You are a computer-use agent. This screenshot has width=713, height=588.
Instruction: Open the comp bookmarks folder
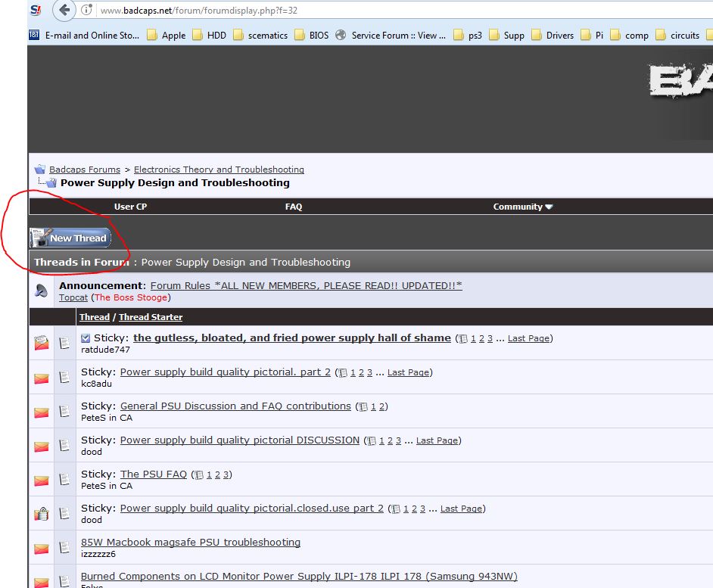click(629, 36)
